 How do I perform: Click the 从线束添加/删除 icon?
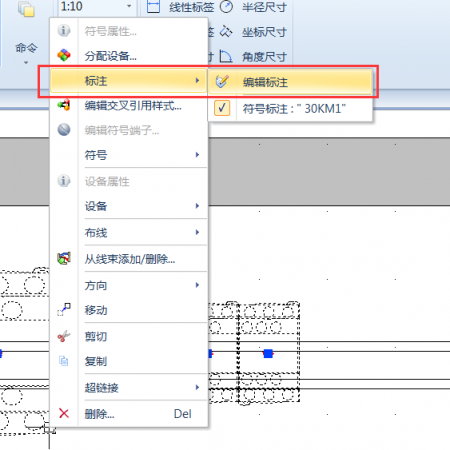pos(64,258)
